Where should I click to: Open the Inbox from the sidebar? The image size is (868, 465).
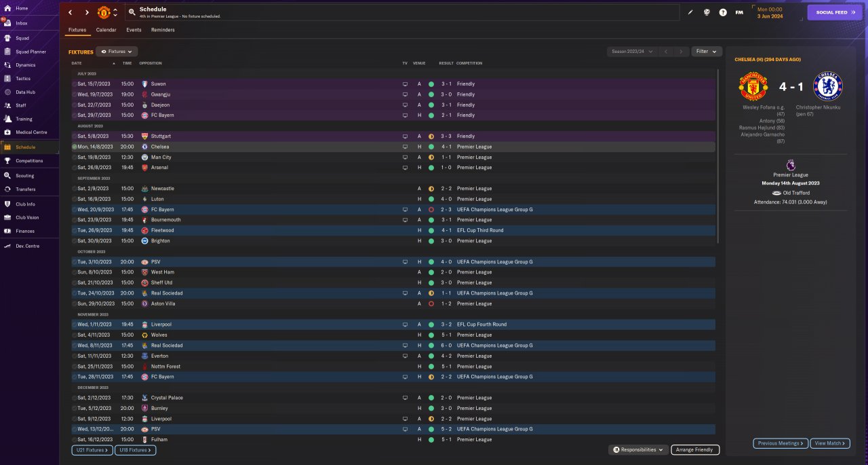[x=21, y=23]
